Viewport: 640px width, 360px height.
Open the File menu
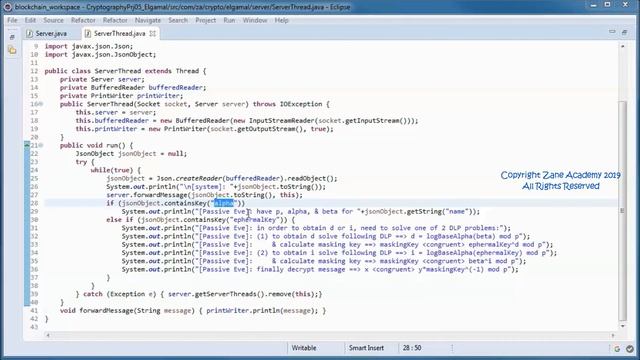tap(12, 20)
